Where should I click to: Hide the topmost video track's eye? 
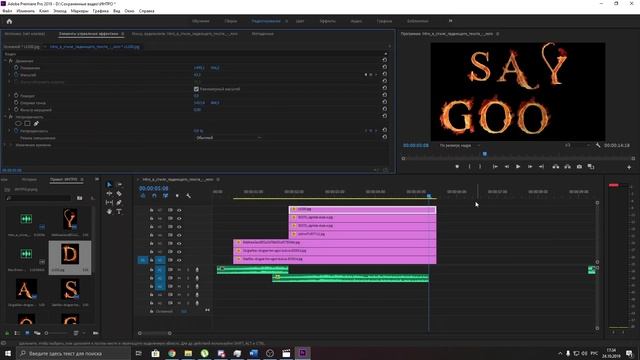pos(179,210)
